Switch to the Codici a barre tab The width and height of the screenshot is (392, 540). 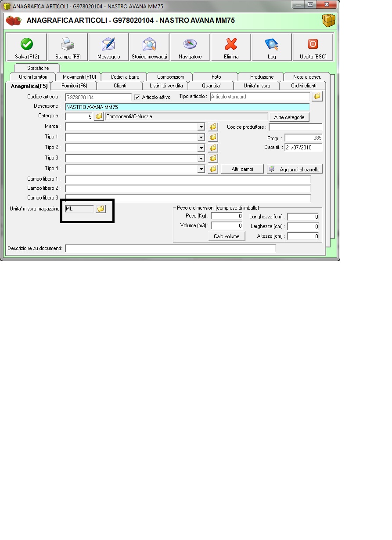(125, 77)
